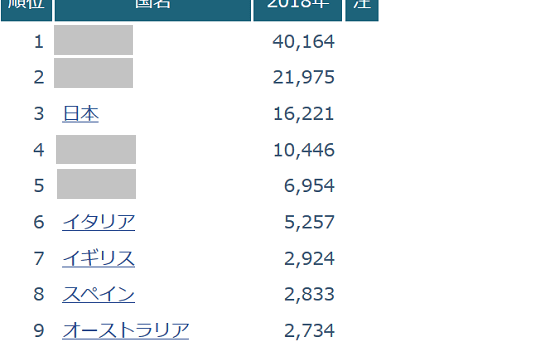Open the スペイン country link
549x360 pixels.
click(98, 294)
